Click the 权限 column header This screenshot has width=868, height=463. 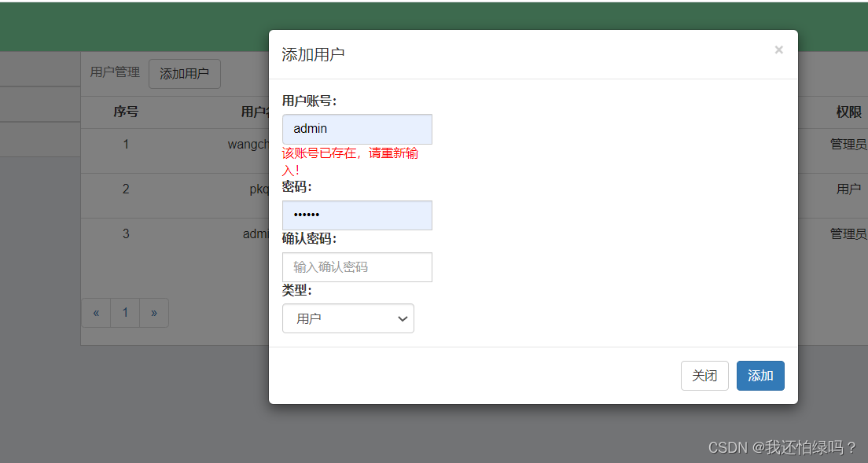coord(848,112)
